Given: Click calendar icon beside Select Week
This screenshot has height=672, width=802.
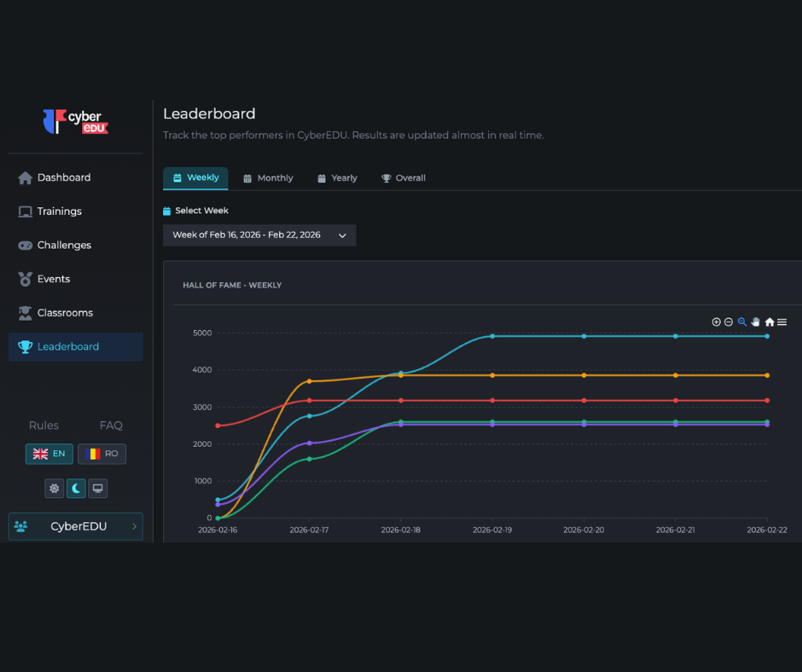Looking at the screenshot, I should pyautogui.click(x=166, y=211).
